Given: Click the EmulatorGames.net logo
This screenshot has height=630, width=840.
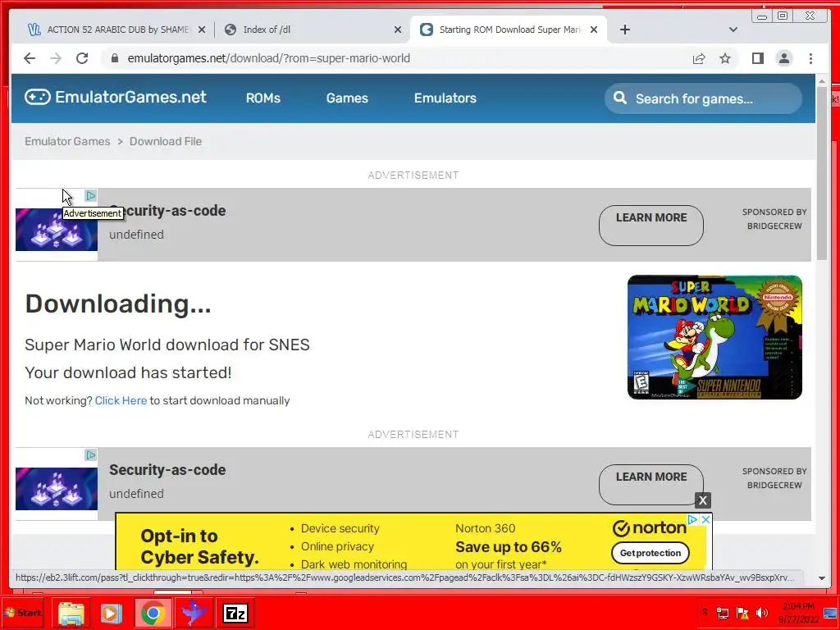Looking at the screenshot, I should [x=115, y=97].
